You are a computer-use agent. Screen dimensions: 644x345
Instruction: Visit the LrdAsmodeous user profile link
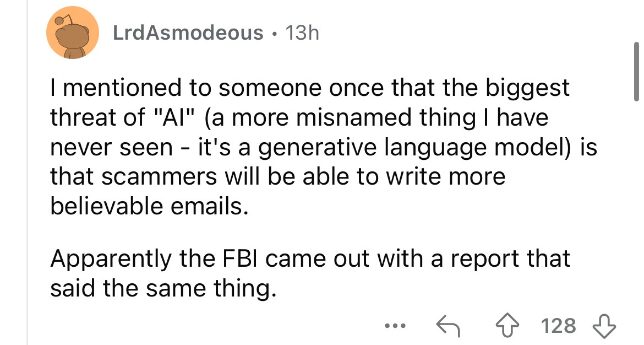pos(188,33)
